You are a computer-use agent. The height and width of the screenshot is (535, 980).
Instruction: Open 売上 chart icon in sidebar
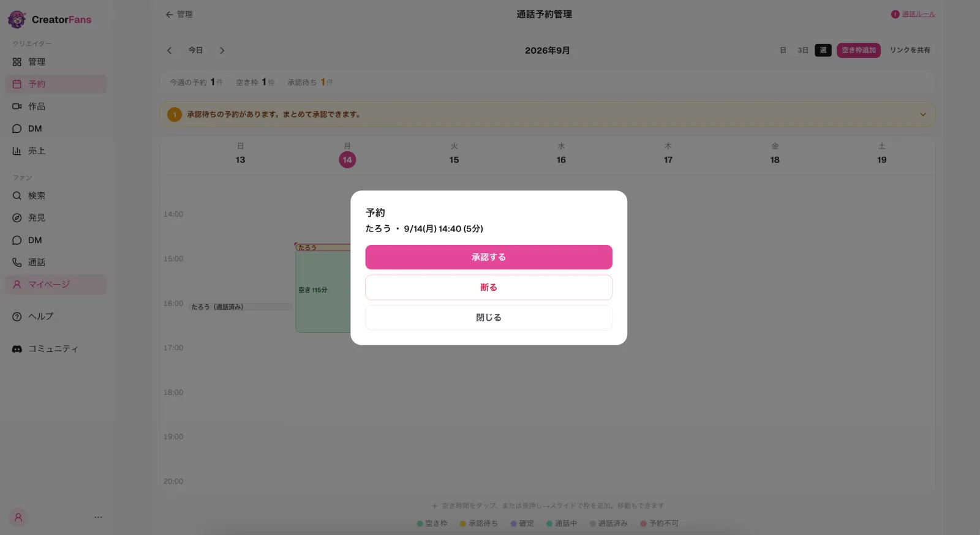(17, 151)
